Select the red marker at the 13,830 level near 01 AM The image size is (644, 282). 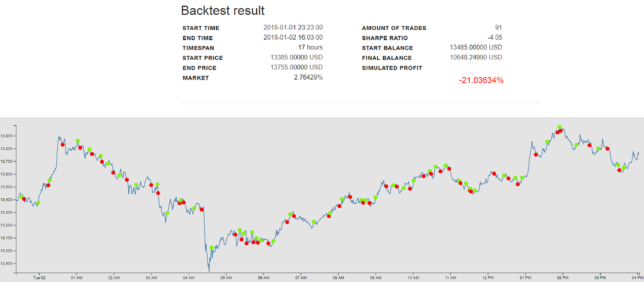tap(63, 144)
